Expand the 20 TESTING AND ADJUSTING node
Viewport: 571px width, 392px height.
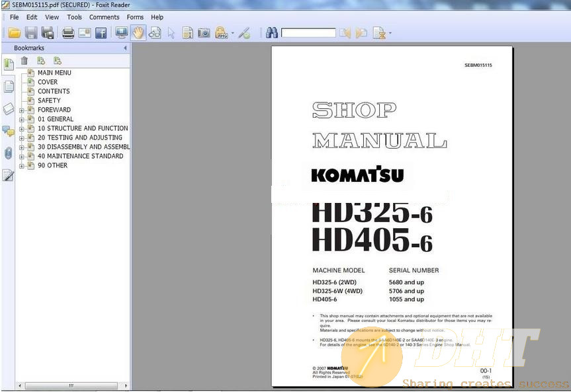pos(21,138)
